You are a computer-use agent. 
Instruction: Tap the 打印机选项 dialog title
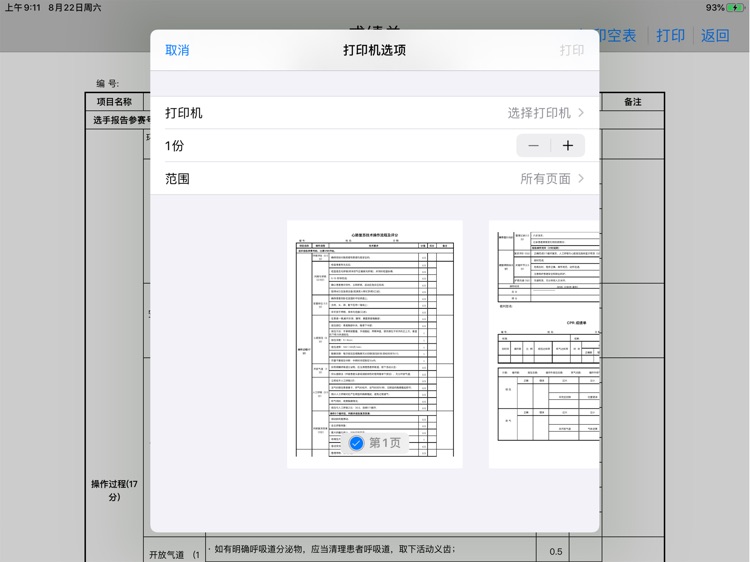(x=375, y=50)
